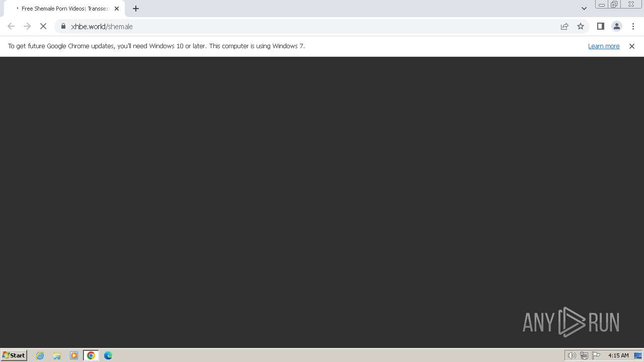The image size is (644, 362).
Task: Open network status tray icon
Action: (584, 355)
